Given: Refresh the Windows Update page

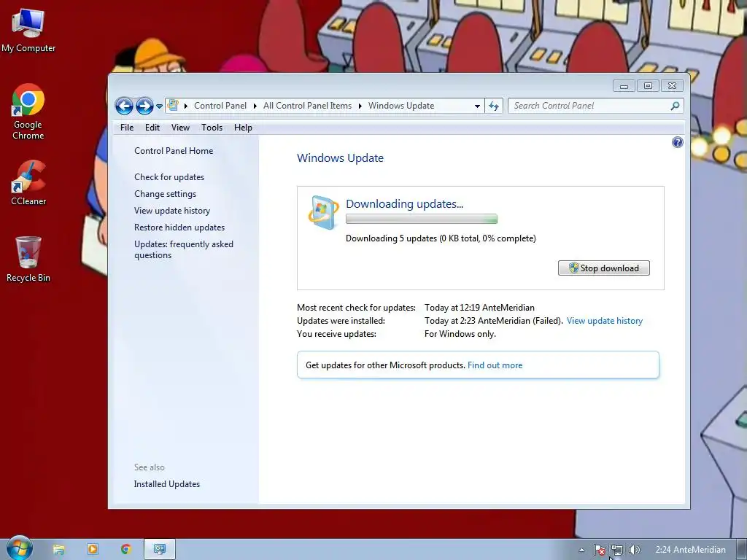Looking at the screenshot, I should pyautogui.click(x=494, y=106).
